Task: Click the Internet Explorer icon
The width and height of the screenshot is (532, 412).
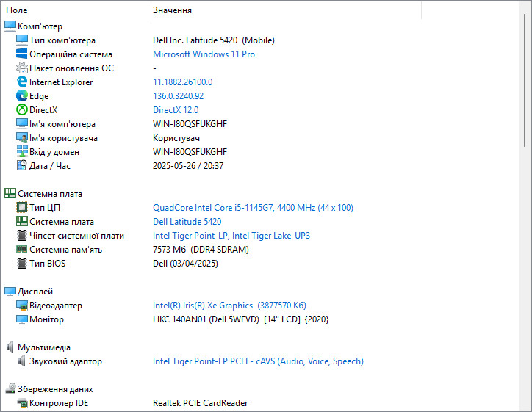Action: (x=22, y=82)
